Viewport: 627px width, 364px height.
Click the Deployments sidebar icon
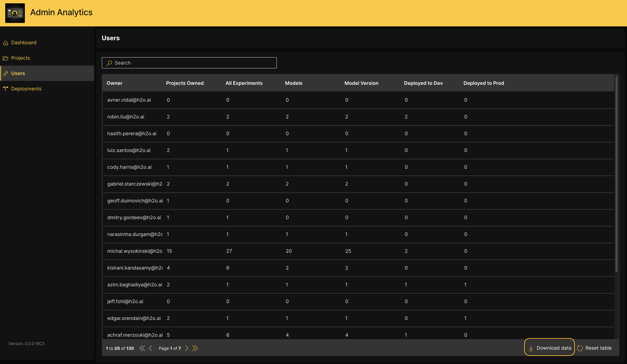[5, 89]
